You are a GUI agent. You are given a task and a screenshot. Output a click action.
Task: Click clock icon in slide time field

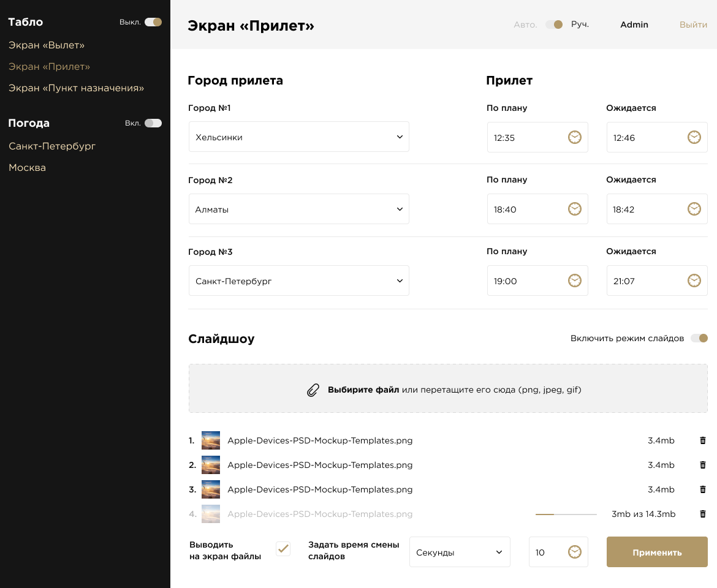click(574, 552)
